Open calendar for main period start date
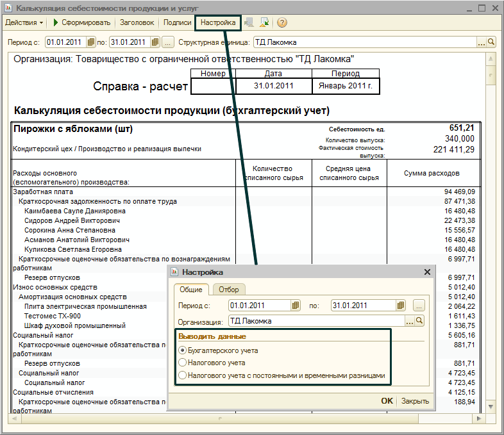Screen dimensions: 504x435 click(x=90, y=42)
